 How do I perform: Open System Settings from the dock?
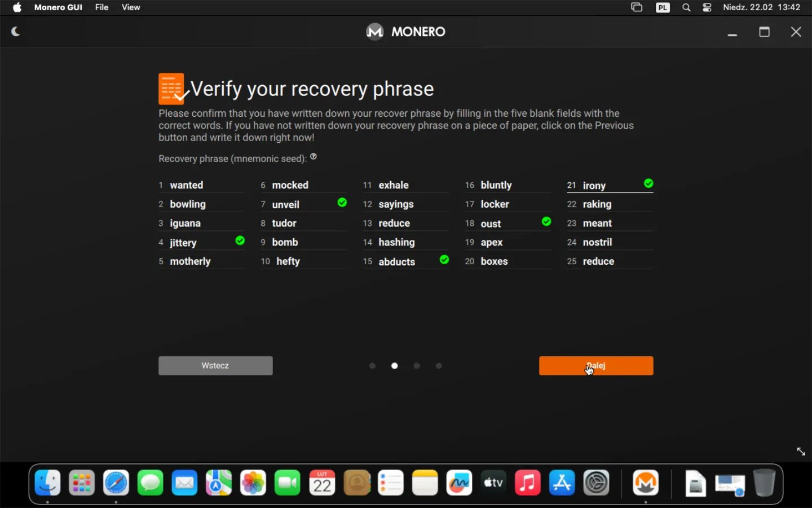tap(597, 483)
